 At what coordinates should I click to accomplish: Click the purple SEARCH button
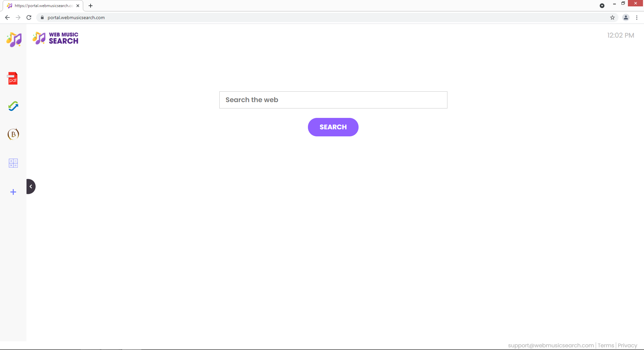(333, 127)
